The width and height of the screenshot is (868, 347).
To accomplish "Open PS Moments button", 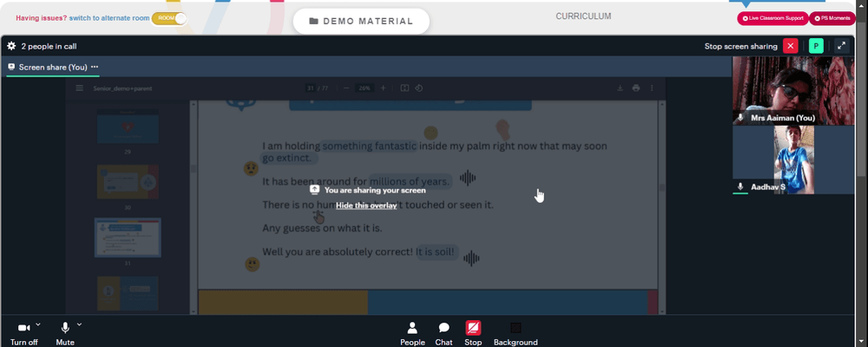I will tap(832, 18).
